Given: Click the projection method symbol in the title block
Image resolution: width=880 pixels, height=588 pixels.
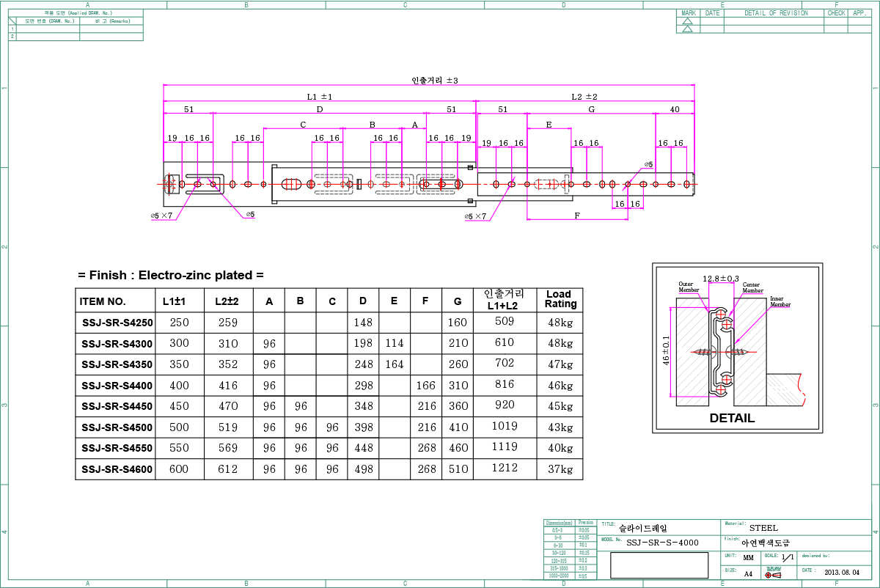Looking at the screenshot, I should 773,575.
